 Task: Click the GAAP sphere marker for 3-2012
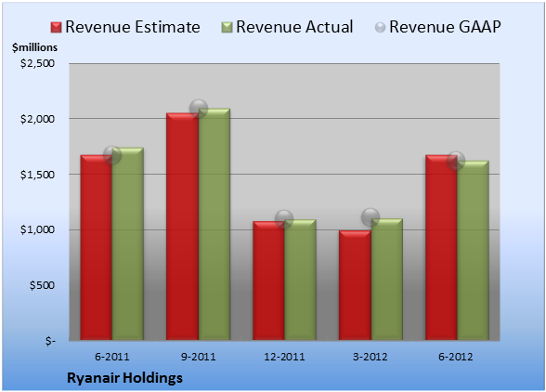click(x=370, y=217)
